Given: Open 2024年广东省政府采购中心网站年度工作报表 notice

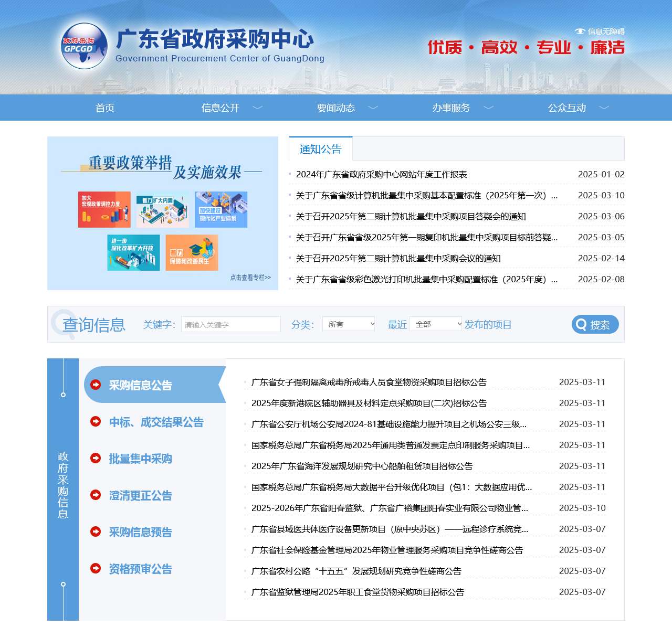Looking at the screenshot, I should 382,174.
